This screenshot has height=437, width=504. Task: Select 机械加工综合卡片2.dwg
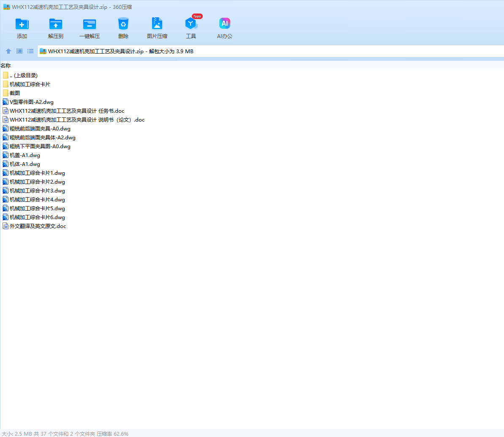tap(34, 182)
